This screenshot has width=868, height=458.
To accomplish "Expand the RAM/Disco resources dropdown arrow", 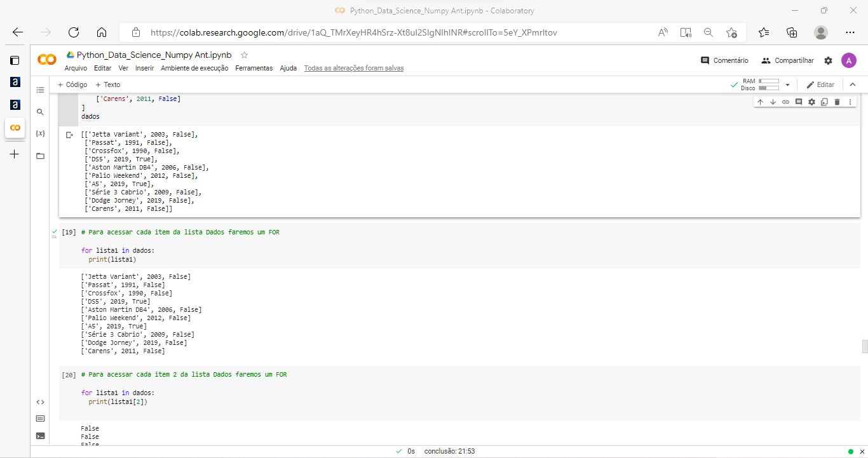I will 788,84.
